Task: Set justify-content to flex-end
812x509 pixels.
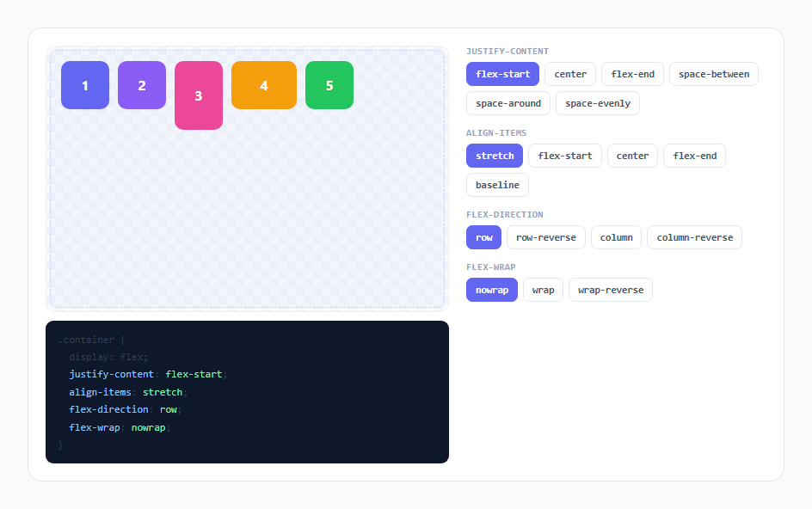Action: [632, 74]
